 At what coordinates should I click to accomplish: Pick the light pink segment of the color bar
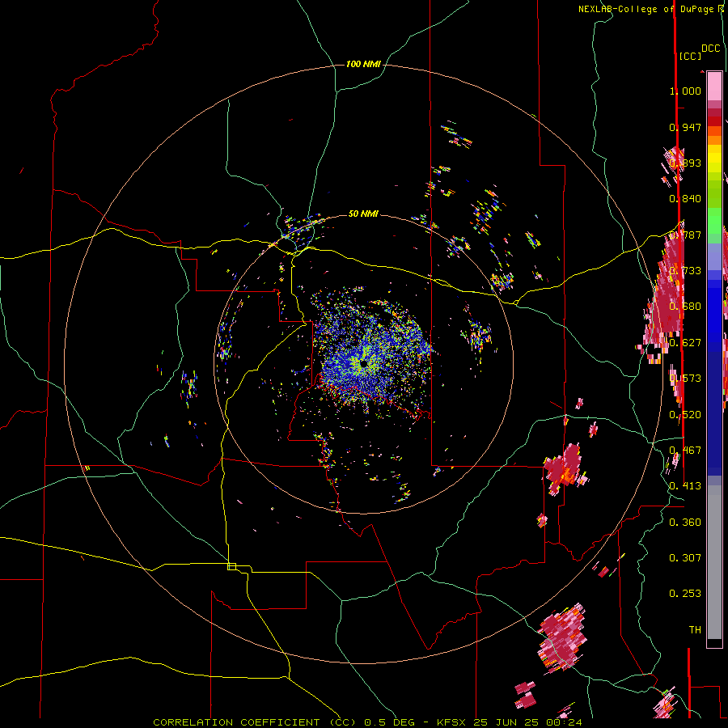(714, 87)
